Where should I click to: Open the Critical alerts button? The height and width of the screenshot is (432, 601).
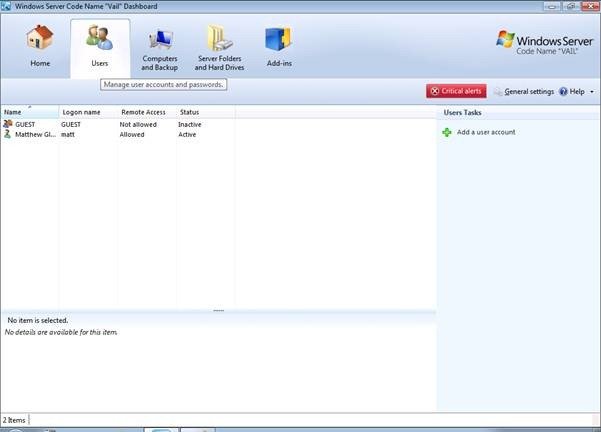pos(456,91)
